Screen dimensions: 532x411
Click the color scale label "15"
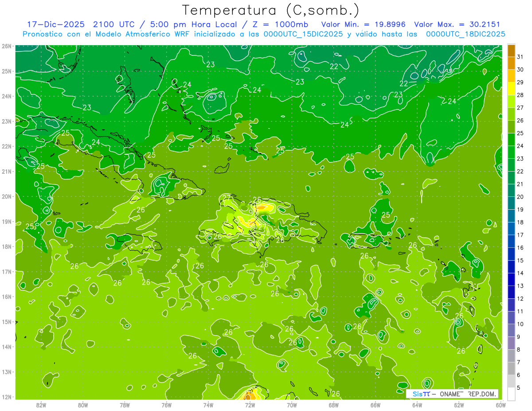point(520,260)
